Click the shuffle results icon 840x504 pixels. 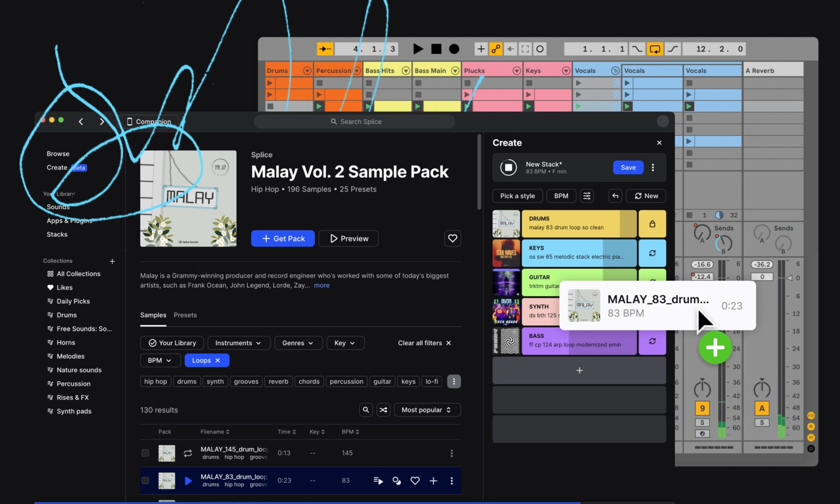(x=383, y=409)
